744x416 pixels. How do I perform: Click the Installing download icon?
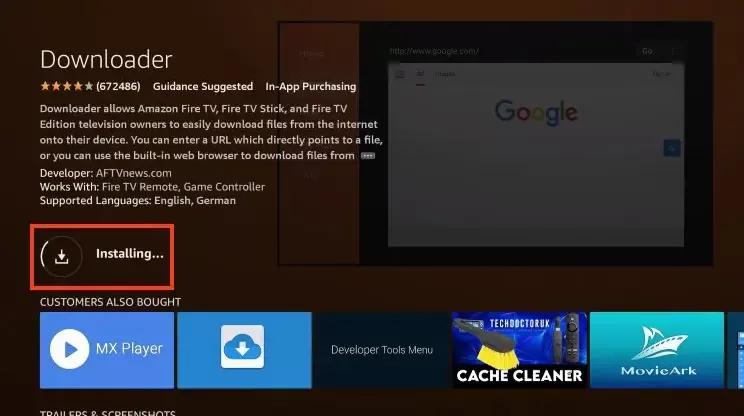[x=61, y=257]
